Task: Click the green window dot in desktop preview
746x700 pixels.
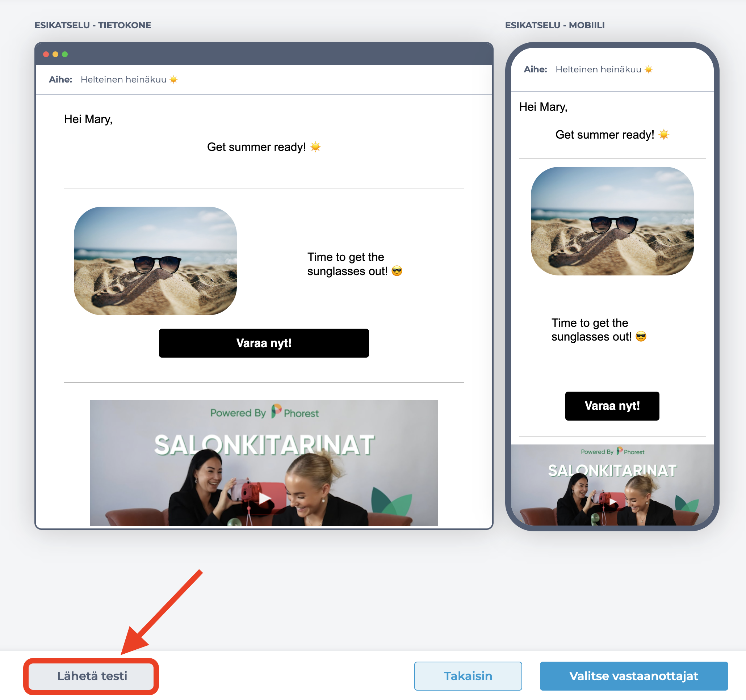Action: pyautogui.click(x=65, y=54)
